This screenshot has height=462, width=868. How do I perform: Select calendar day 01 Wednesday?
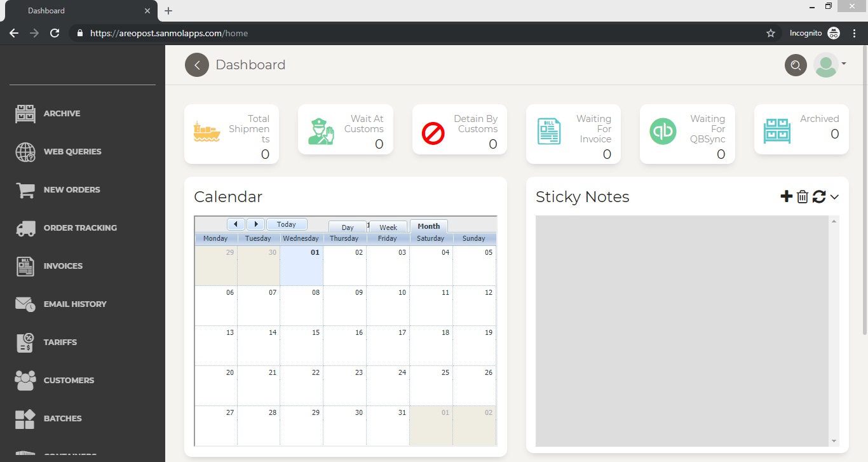(302, 266)
